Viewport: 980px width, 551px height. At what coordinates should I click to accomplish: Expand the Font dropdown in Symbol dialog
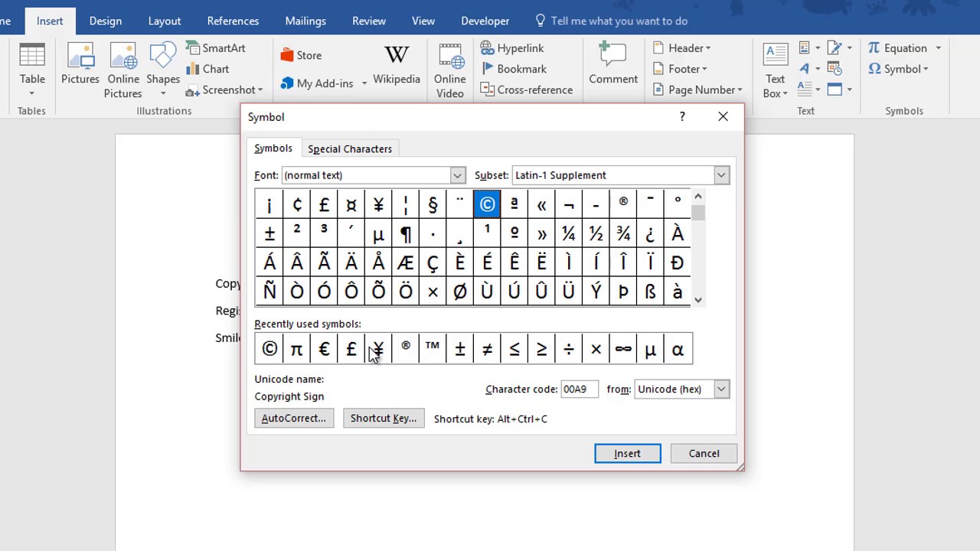457,175
